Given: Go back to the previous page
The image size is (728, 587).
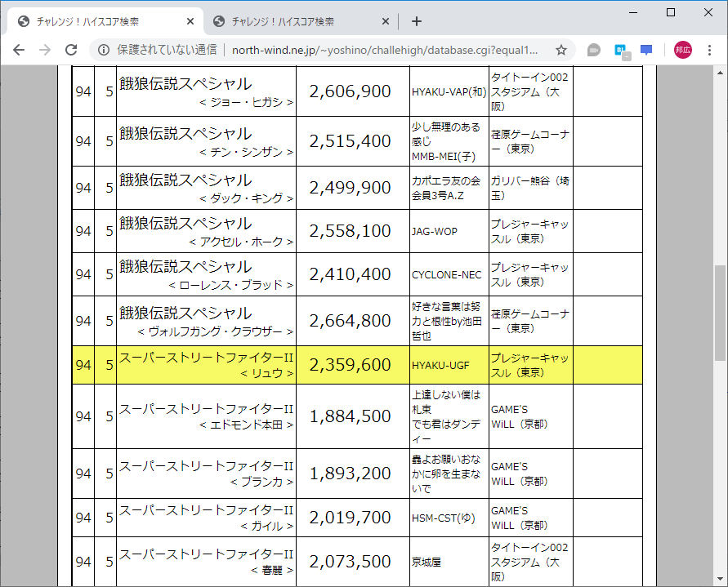Looking at the screenshot, I should [19, 50].
